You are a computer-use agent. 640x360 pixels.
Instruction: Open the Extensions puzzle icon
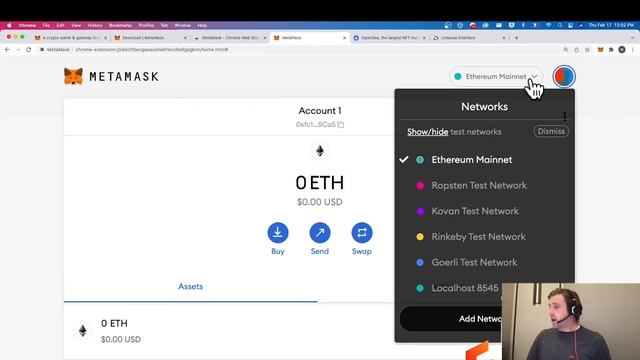[x=611, y=50]
